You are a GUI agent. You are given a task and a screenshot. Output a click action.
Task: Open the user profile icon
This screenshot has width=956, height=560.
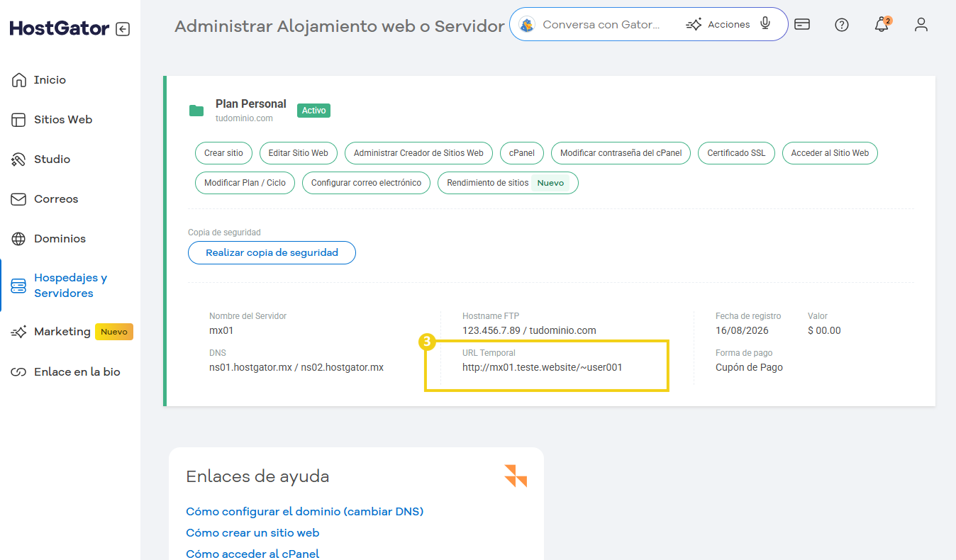pos(921,25)
